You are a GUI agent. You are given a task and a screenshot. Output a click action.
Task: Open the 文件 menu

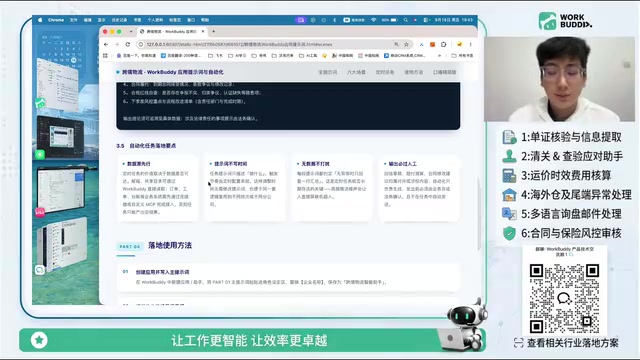click(73, 20)
